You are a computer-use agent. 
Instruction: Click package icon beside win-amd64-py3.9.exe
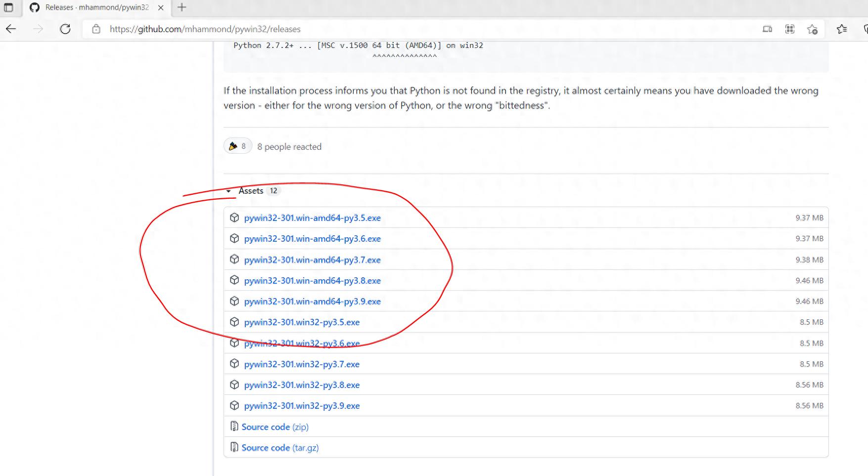(234, 301)
